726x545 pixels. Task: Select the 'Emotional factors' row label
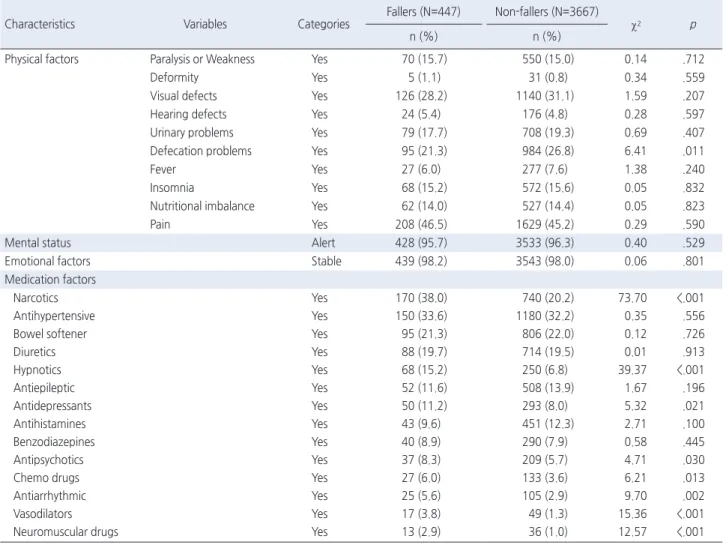tap(48, 261)
